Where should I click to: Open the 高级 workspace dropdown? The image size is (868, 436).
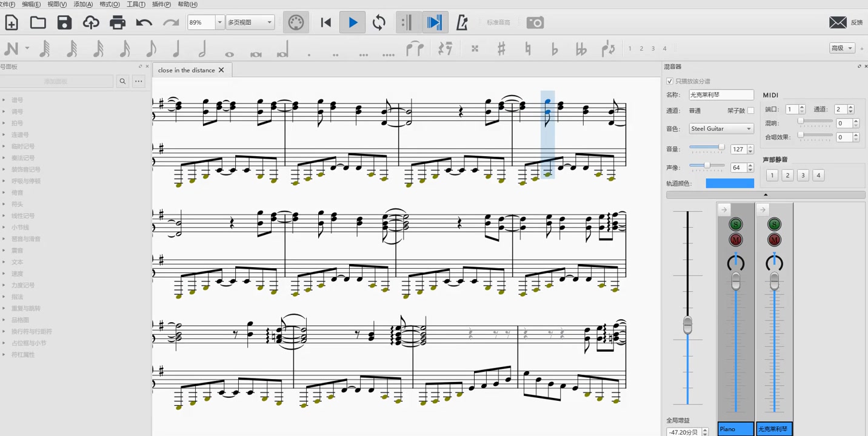[842, 48]
